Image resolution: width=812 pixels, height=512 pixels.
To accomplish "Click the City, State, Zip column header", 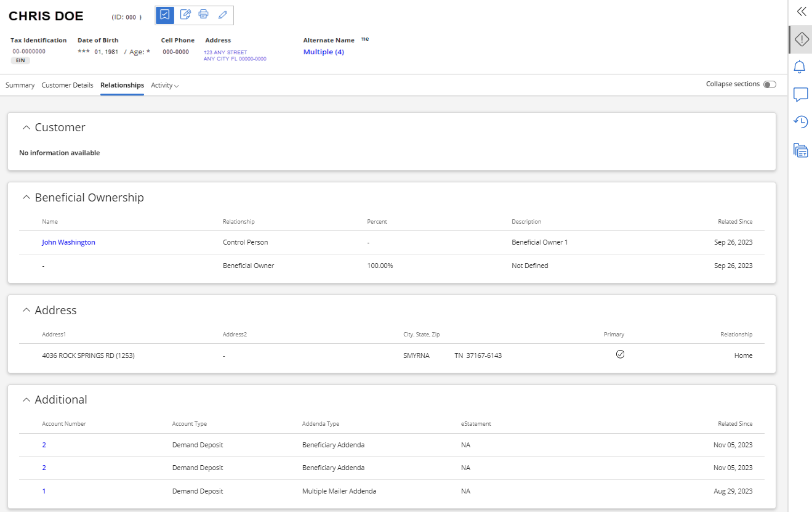I will pyautogui.click(x=422, y=335).
